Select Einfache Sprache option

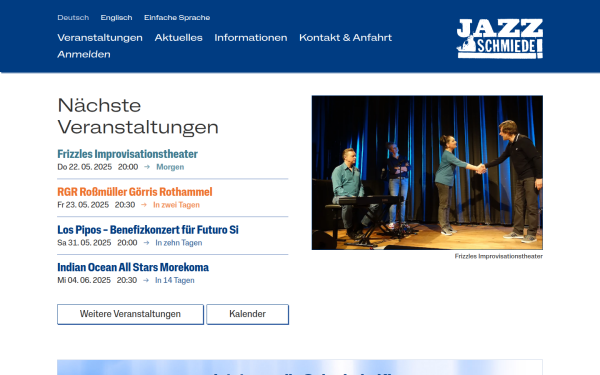(x=177, y=18)
